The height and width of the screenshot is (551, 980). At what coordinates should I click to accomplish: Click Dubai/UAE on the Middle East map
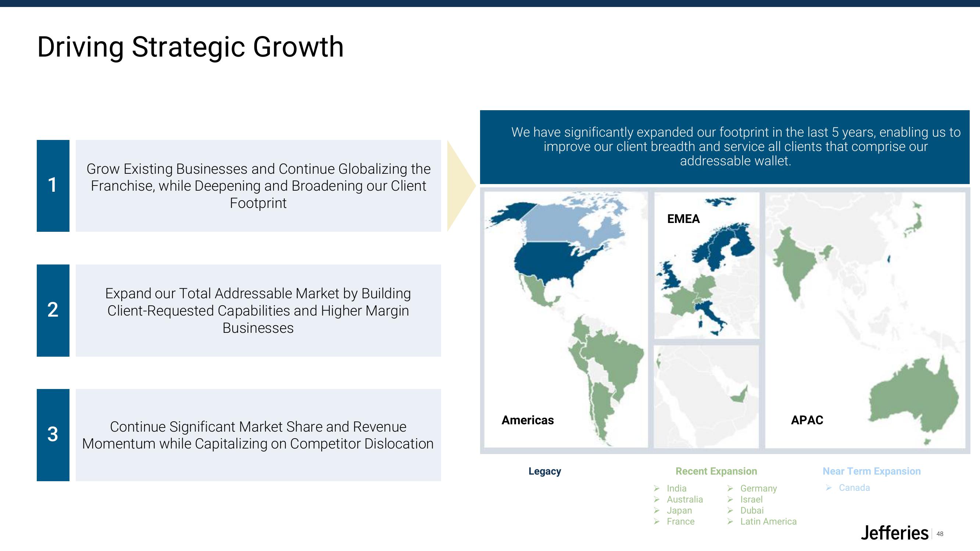tap(740, 396)
